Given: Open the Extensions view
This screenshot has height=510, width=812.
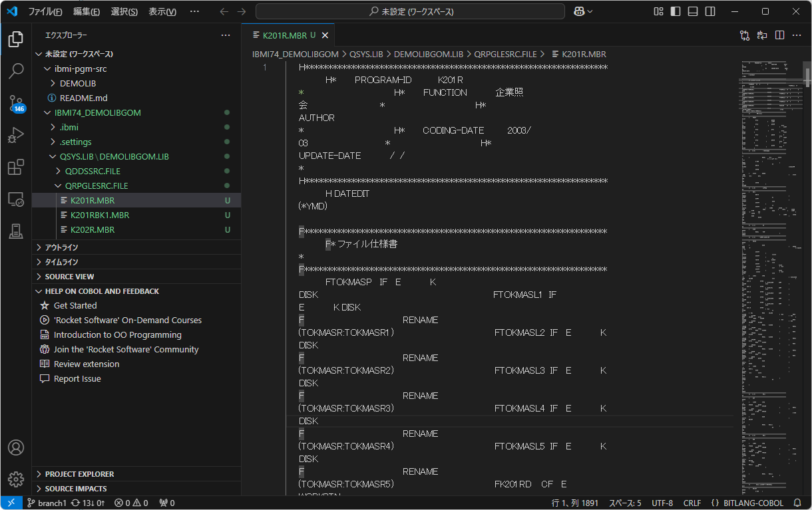Looking at the screenshot, I should point(16,168).
